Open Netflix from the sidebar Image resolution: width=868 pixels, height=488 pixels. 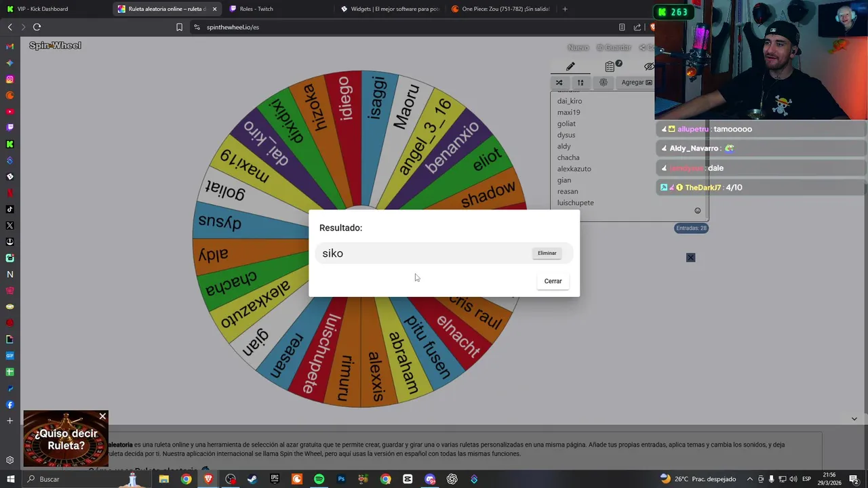(x=9, y=192)
